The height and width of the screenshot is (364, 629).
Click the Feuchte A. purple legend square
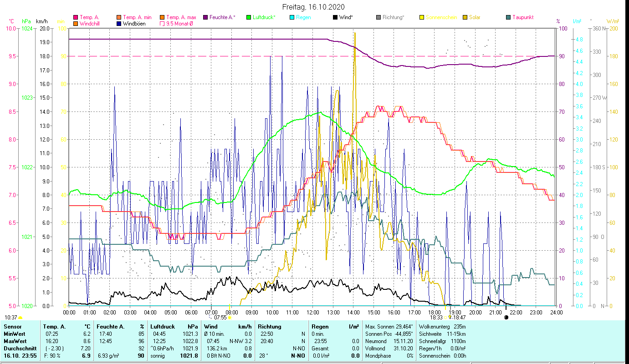205,18
